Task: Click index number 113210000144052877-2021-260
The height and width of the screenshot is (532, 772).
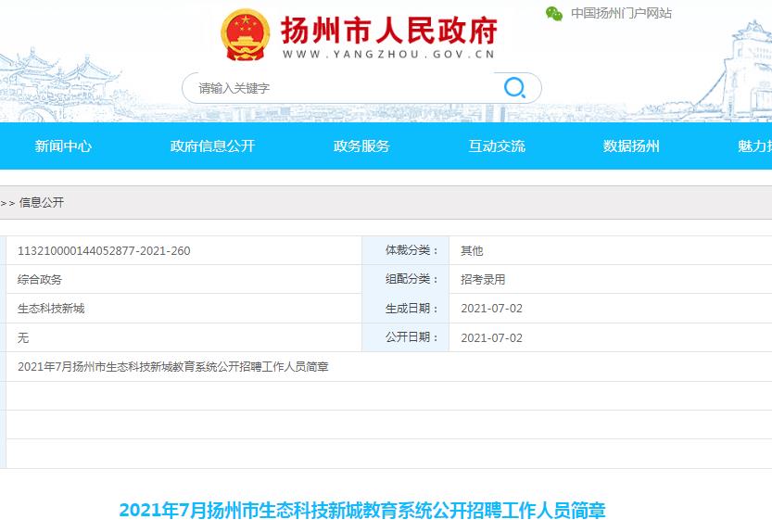Action: coord(104,250)
